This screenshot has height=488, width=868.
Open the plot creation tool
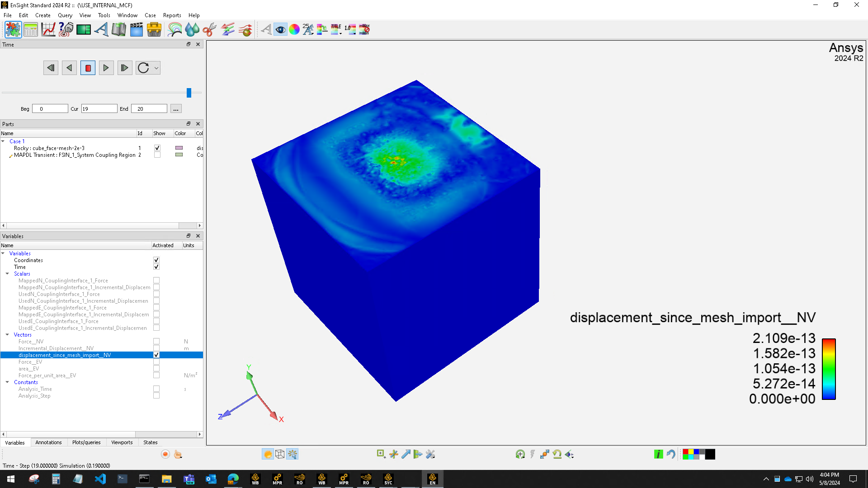(x=48, y=29)
